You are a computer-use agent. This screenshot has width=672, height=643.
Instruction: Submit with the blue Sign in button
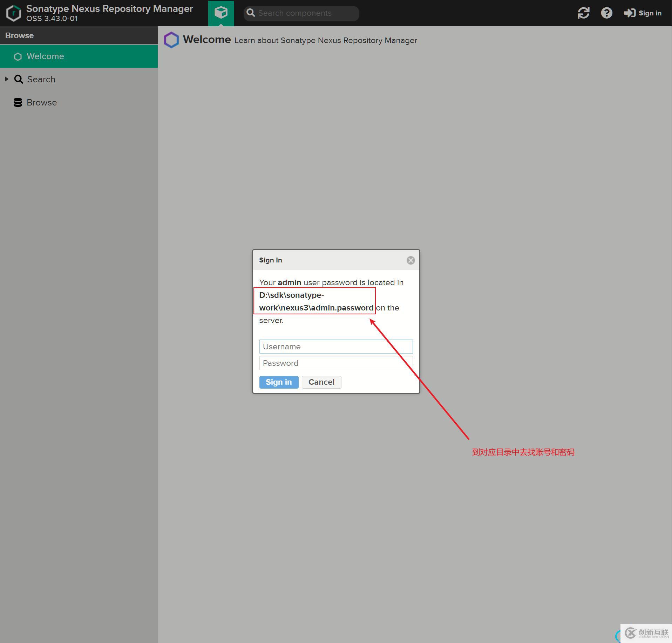[x=279, y=382]
